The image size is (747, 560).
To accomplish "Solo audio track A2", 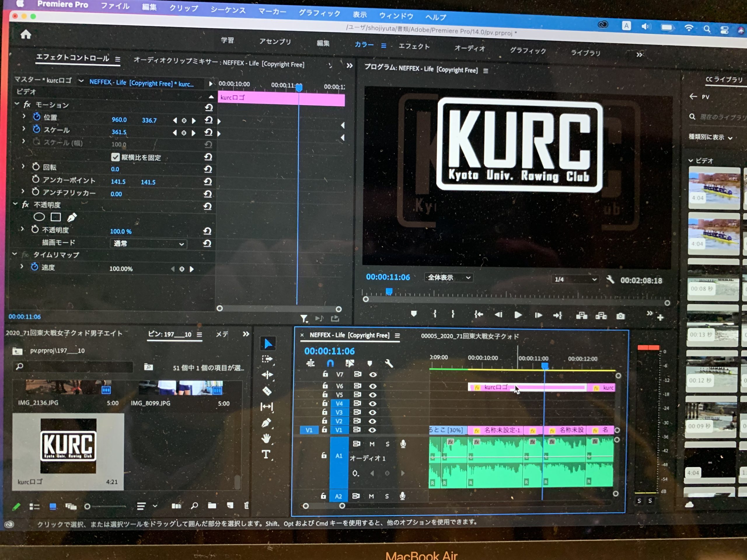I will coord(387,496).
